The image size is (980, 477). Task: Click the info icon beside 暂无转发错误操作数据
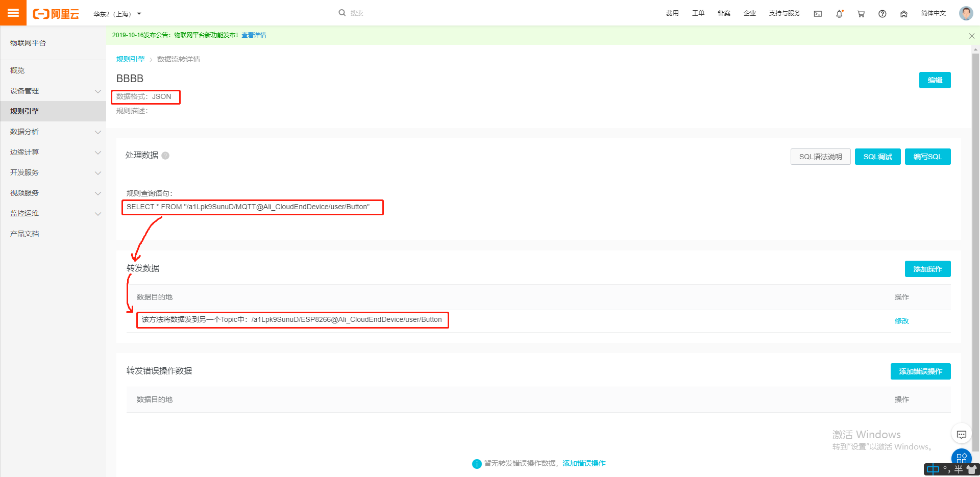(x=477, y=464)
